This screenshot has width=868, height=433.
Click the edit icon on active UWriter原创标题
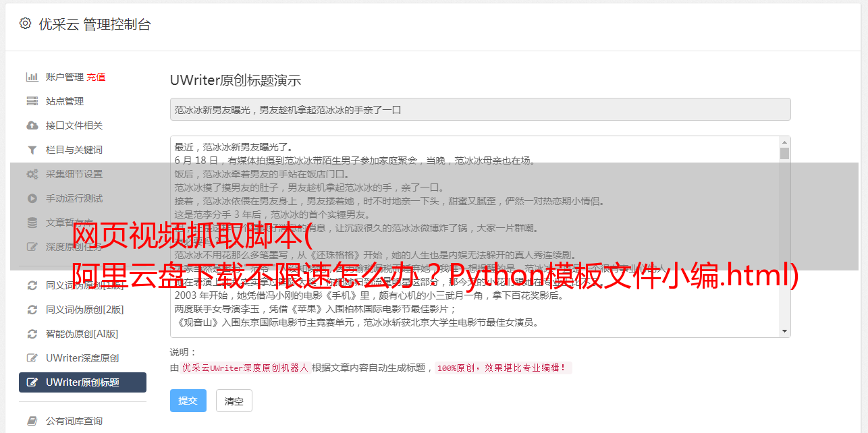coord(32,382)
